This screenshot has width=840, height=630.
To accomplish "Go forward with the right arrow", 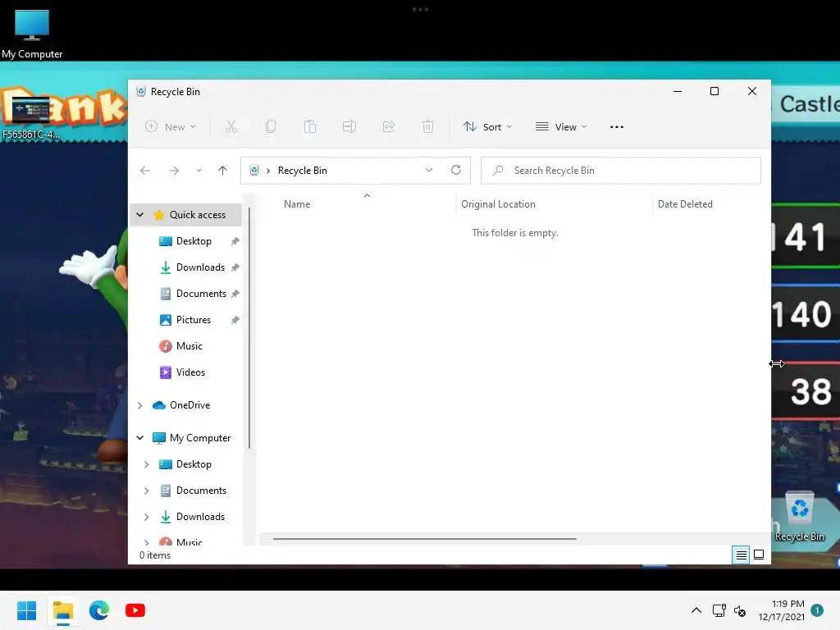I will point(174,171).
